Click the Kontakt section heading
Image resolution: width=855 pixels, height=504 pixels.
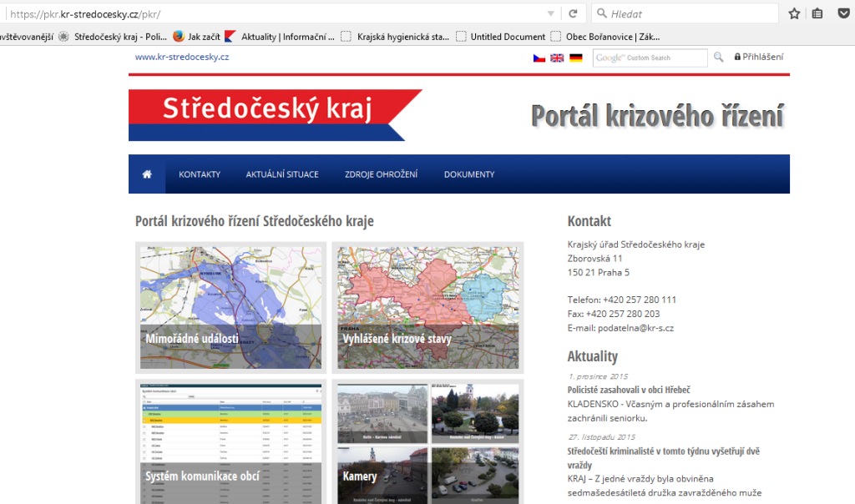589,221
